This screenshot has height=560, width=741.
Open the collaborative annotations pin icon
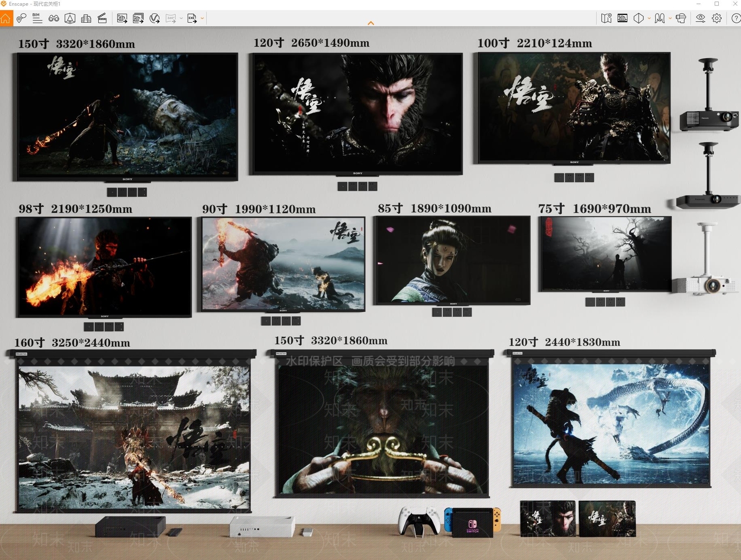(21, 19)
